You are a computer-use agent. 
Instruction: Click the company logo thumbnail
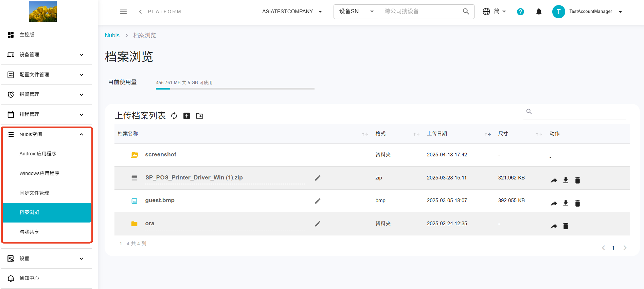click(x=43, y=12)
